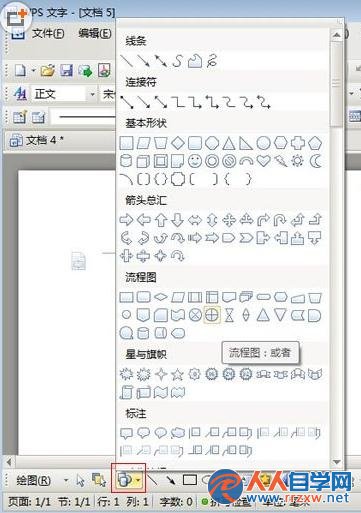This screenshot has height=513, width=361.
Task: Select the cloud callout shape
Action: click(x=178, y=433)
